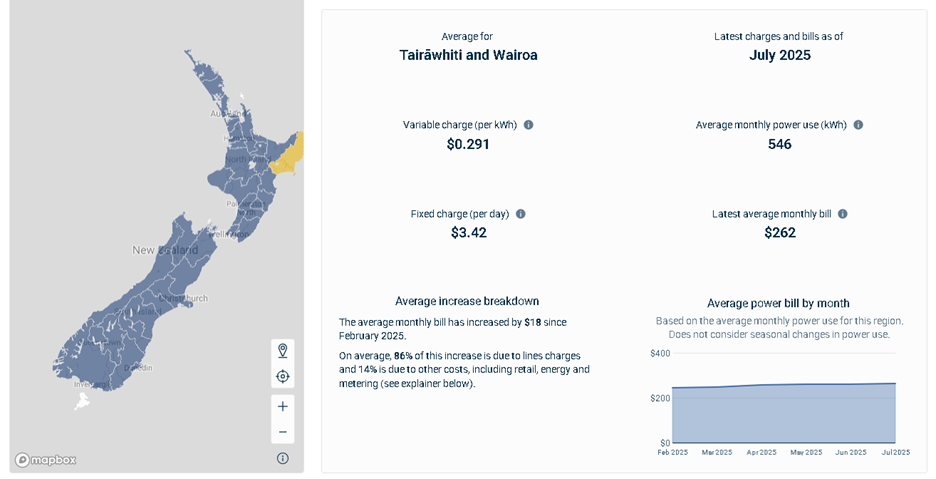Image resolution: width=936 pixels, height=479 pixels.
Task: Show info for Latest average monthly bill
Action: click(843, 214)
